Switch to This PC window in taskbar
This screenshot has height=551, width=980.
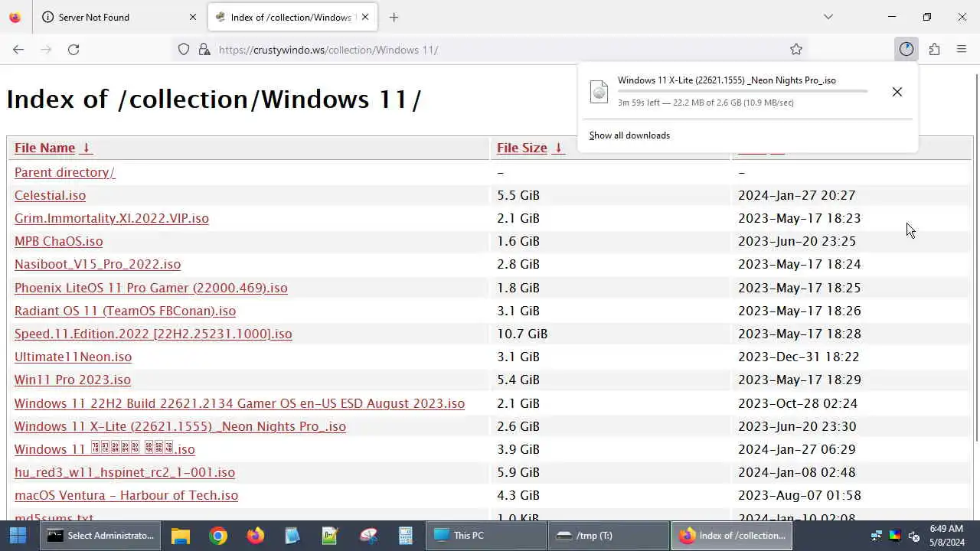pyautogui.click(x=486, y=536)
